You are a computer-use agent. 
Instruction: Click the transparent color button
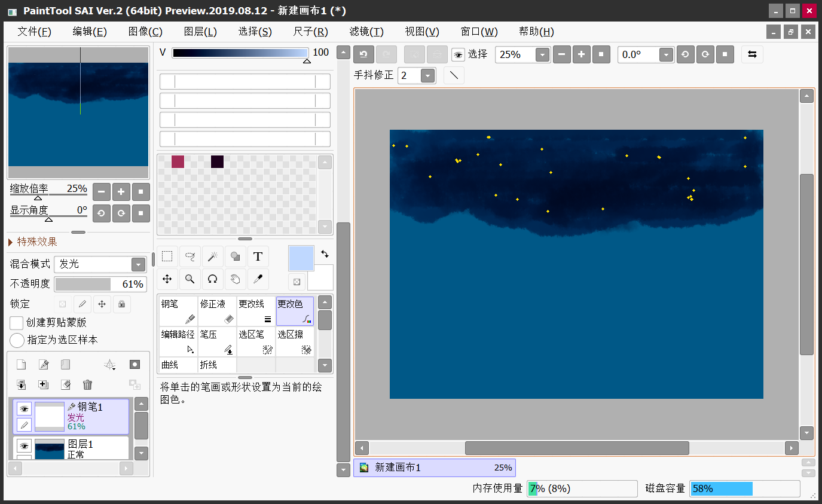pyautogui.click(x=297, y=282)
